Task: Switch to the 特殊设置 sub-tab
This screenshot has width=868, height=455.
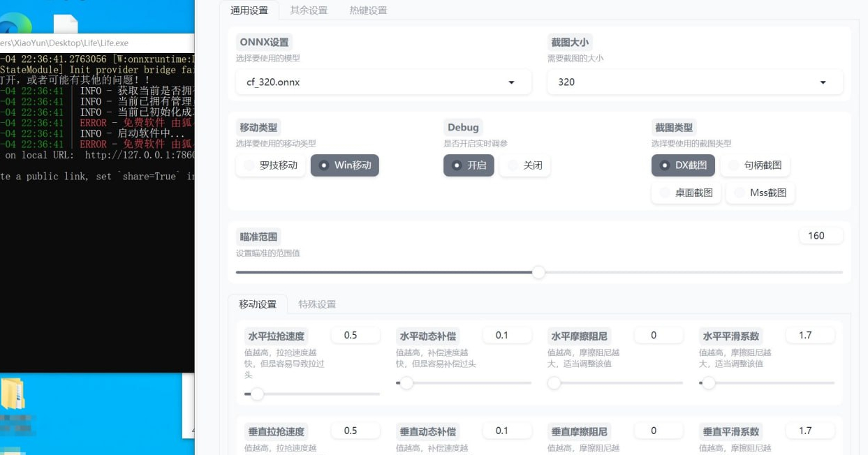Action: point(317,304)
